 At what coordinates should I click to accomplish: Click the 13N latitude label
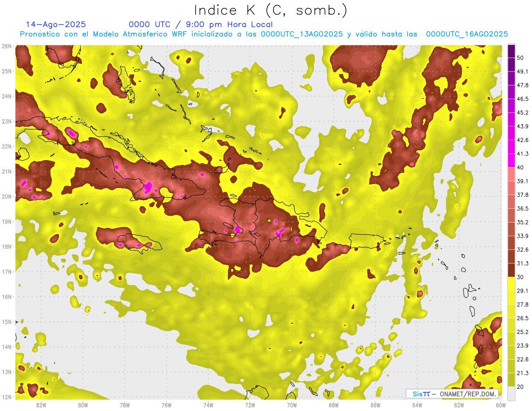[7, 372]
